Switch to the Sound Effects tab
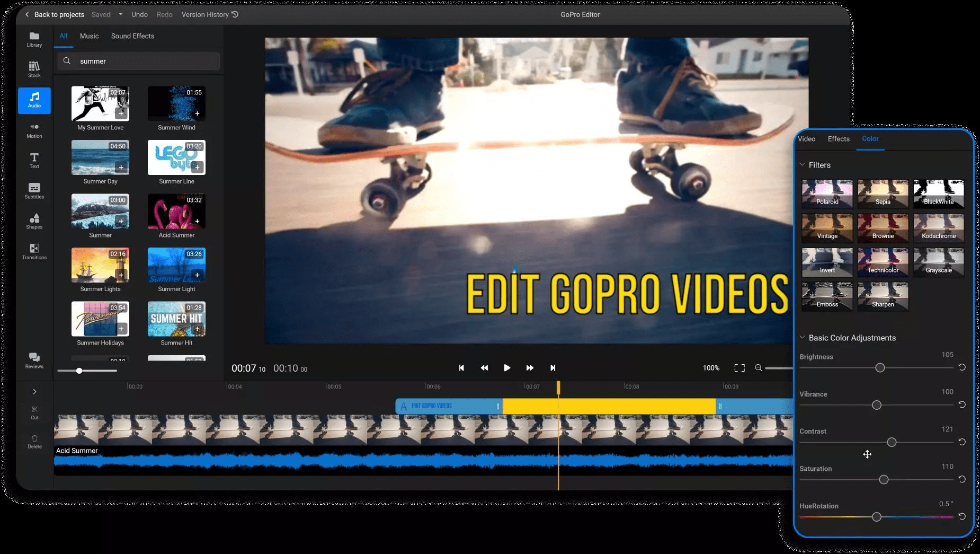 point(132,36)
